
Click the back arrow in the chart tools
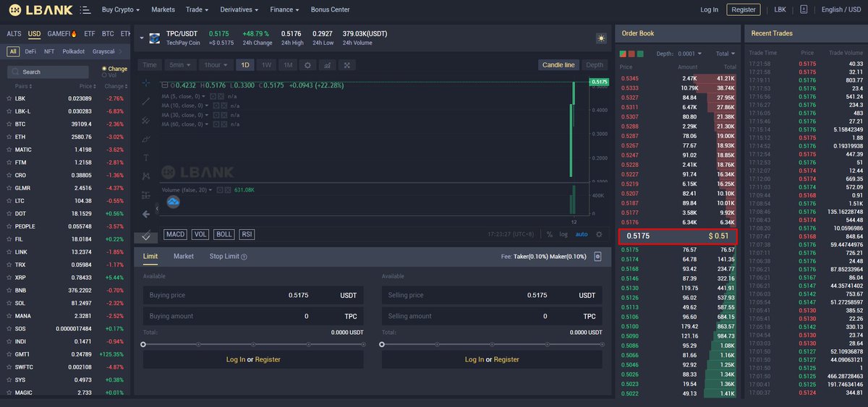[x=146, y=214]
